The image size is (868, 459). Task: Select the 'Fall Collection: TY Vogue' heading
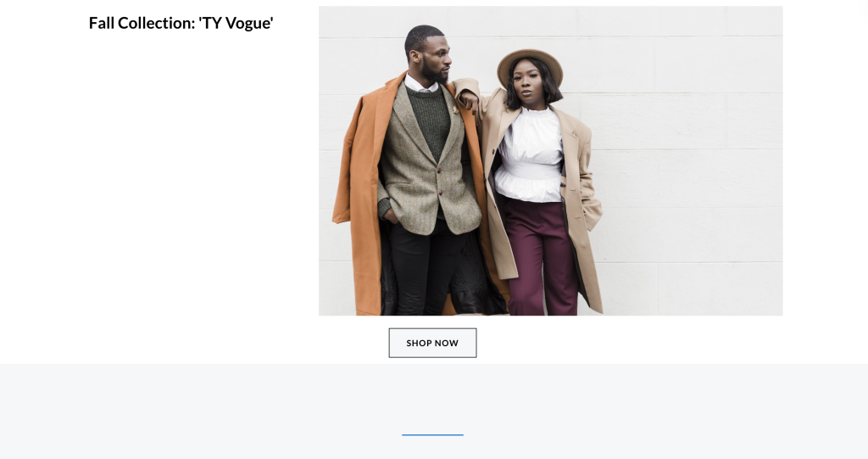pyautogui.click(x=181, y=23)
